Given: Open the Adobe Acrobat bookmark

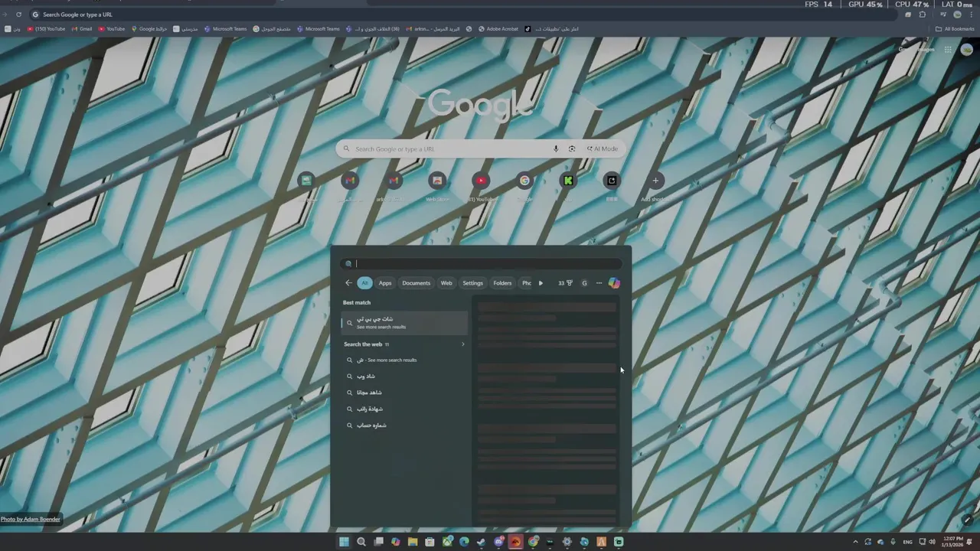Looking at the screenshot, I should pyautogui.click(x=498, y=29).
